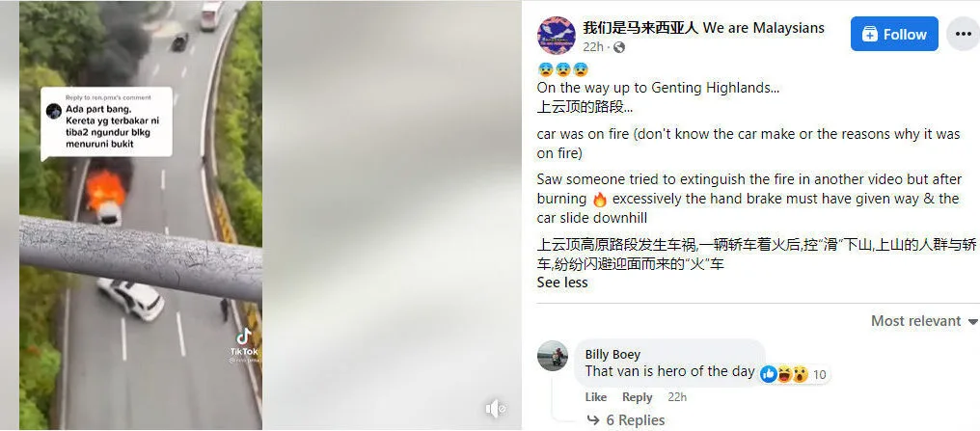This screenshot has height=431, width=980.
Task: Like Billy Boey's comment
Action: [x=596, y=397]
